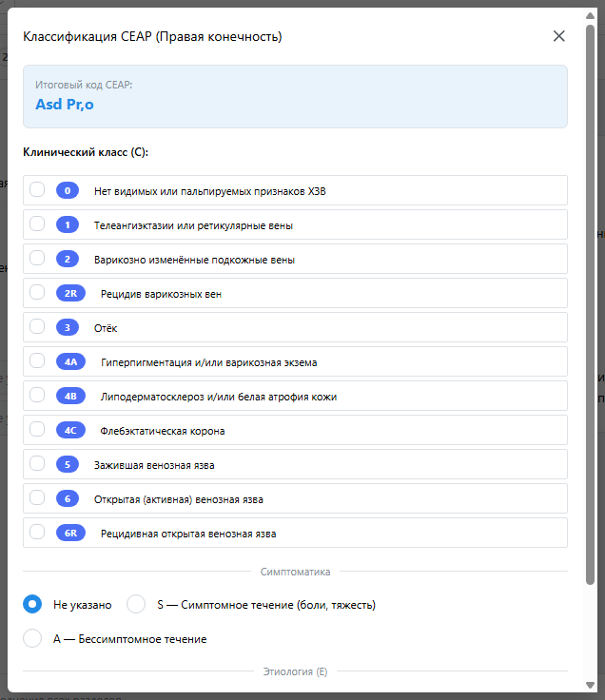Select radio for Телеангиэктазии или ретикулярные вены
Image resolution: width=605 pixels, height=700 pixels.
click(x=37, y=224)
